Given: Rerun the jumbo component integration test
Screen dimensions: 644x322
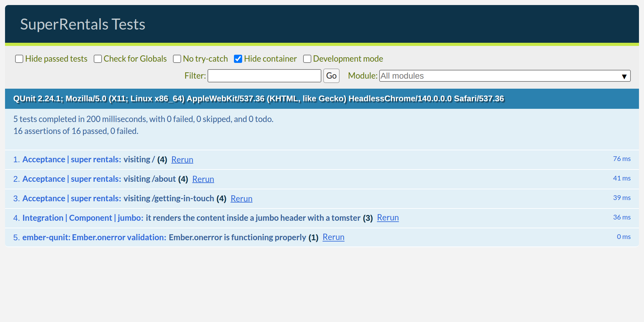Looking at the screenshot, I should click(x=388, y=218).
